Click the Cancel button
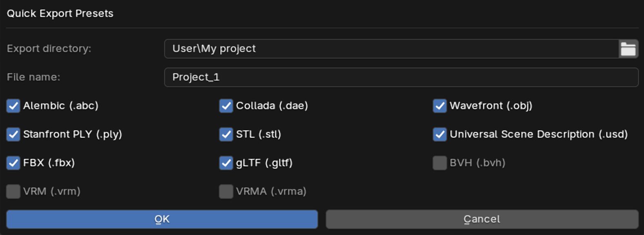Screen dimensions: 644x235 point(482,219)
